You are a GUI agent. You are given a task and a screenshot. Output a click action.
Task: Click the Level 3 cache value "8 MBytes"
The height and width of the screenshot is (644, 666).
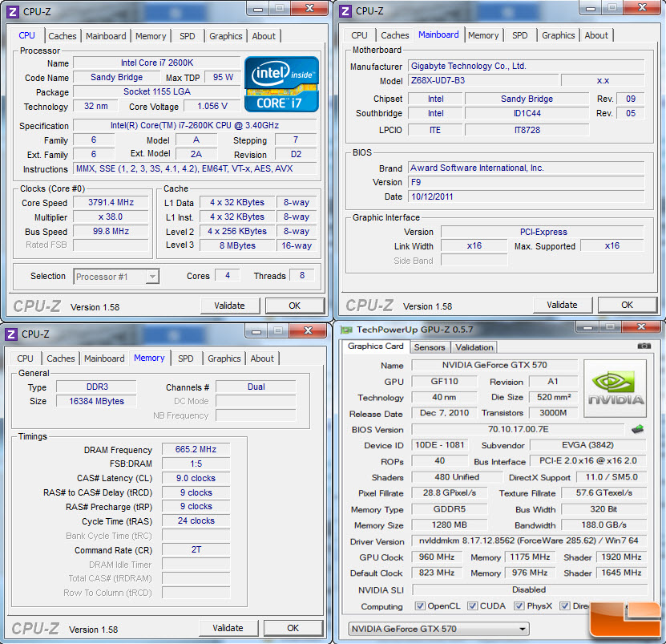pos(237,245)
